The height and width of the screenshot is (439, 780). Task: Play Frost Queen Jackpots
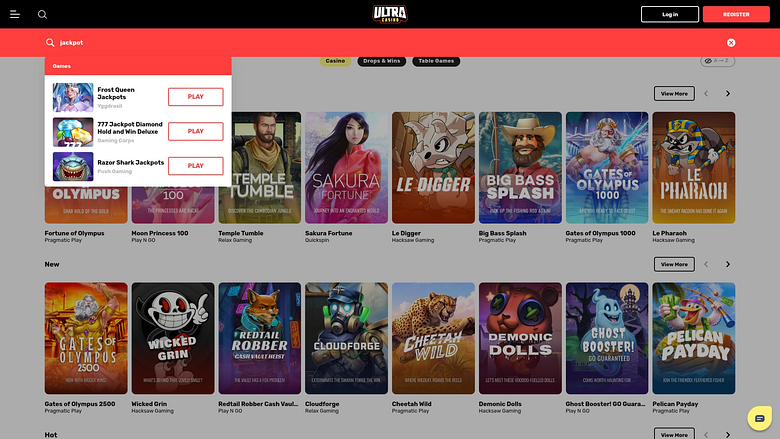tap(195, 97)
